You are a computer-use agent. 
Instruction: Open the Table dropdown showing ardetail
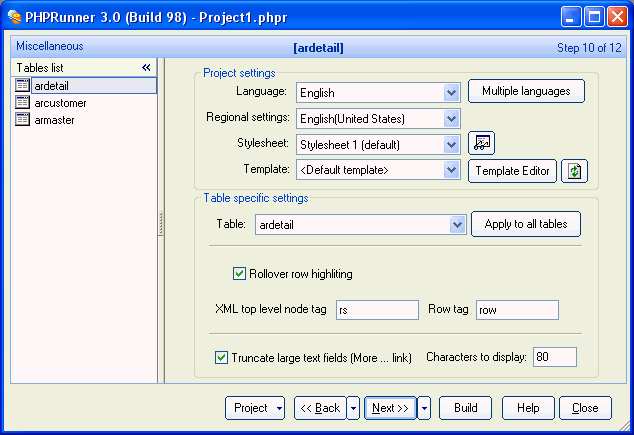tap(457, 224)
